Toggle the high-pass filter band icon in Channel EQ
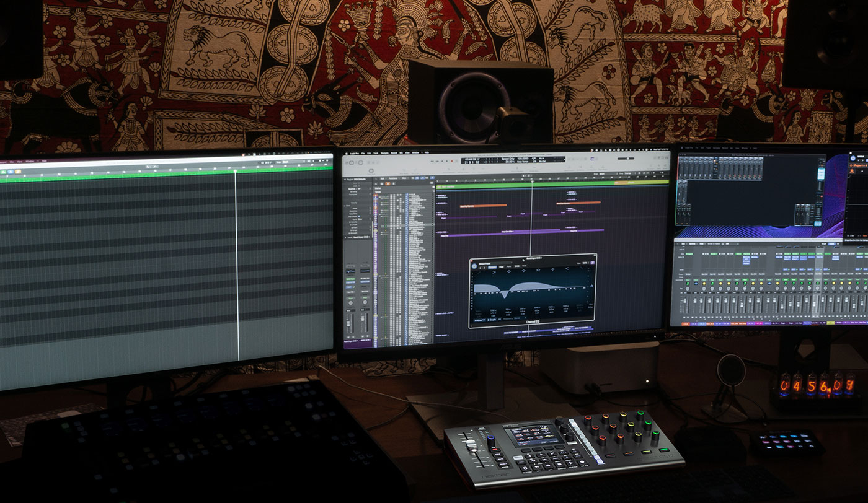The height and width of the screenshot is (503, 868). pyautogui.click(x=479, y=273)
